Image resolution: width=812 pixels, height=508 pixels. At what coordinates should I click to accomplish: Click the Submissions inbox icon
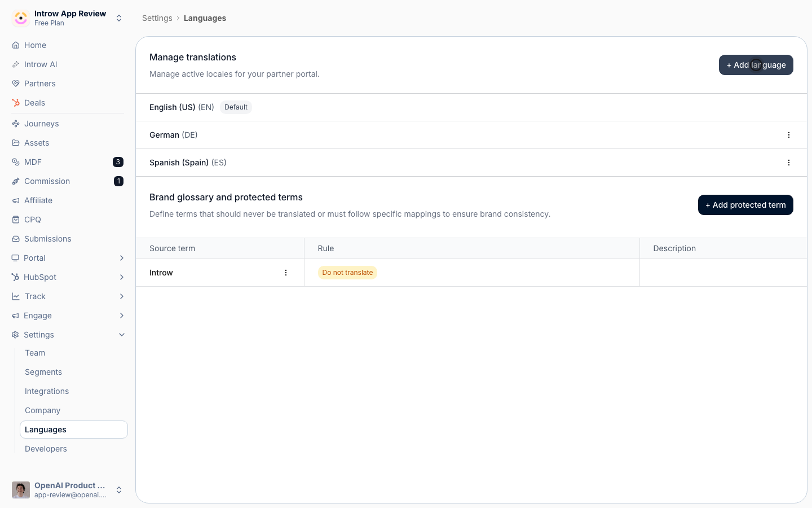[16, 239]
